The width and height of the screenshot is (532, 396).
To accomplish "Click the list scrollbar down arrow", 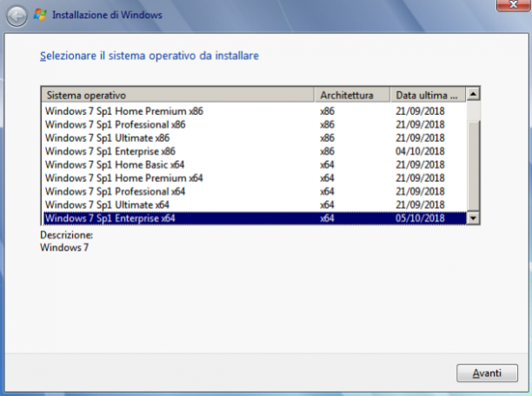I will tap(473, 218).
